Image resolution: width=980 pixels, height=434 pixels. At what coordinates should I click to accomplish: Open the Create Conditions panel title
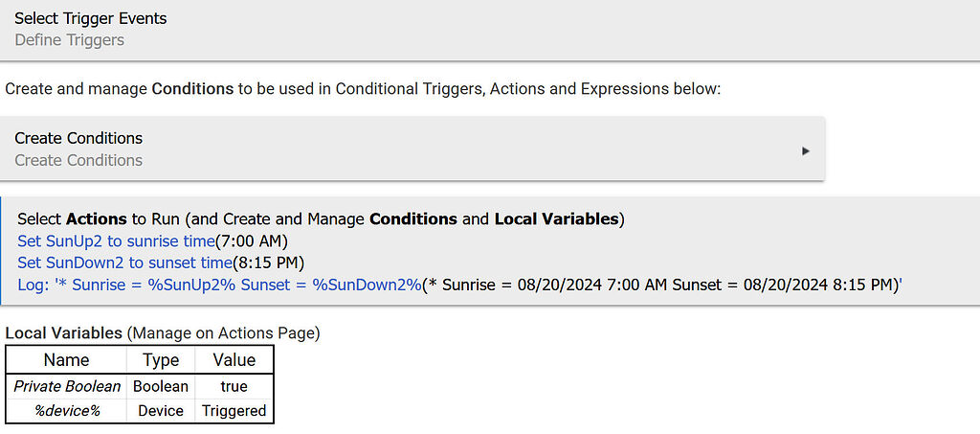(78, 138)
